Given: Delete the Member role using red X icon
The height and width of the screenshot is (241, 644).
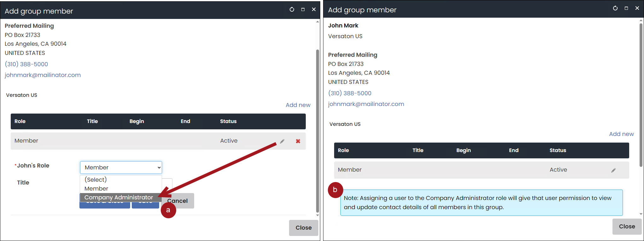Looking at the screenshot, I should pos(298,141).
